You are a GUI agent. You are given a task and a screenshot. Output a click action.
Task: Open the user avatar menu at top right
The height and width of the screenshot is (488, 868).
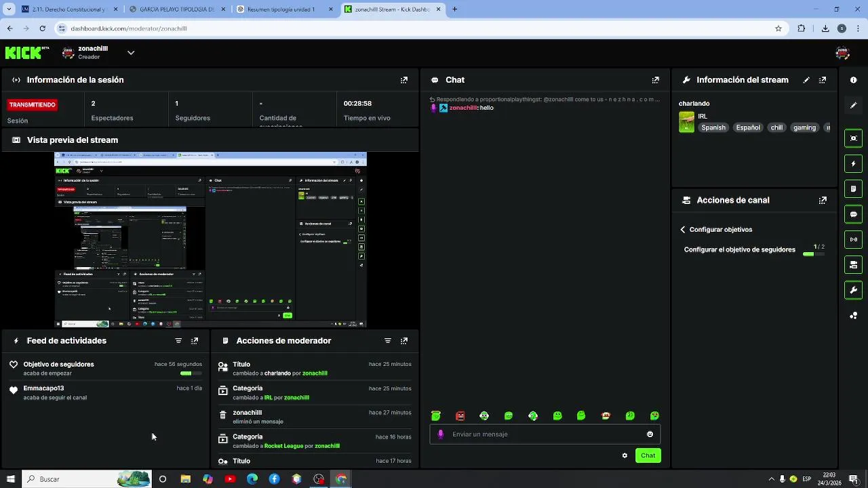pyautogui.click(x=843, y=53)
